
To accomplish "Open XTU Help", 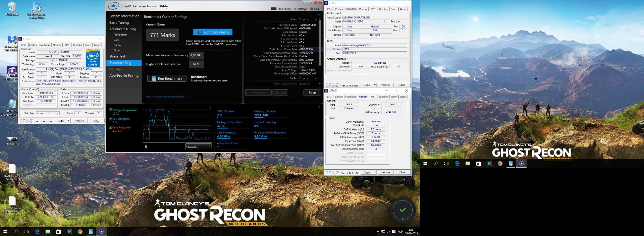I will (315, 9).
